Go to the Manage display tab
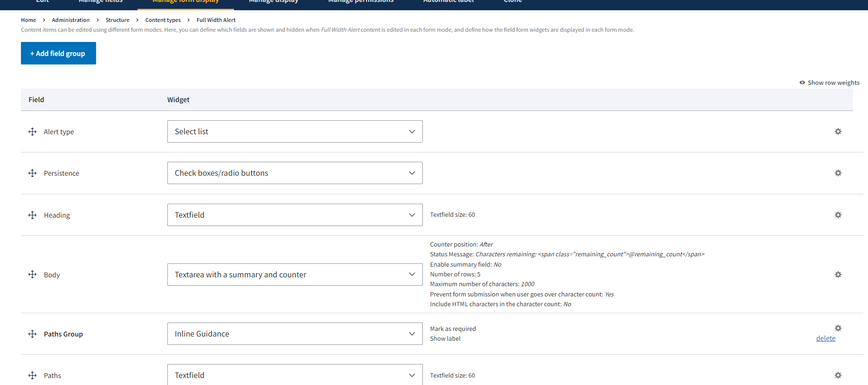 tap(274, 2)
